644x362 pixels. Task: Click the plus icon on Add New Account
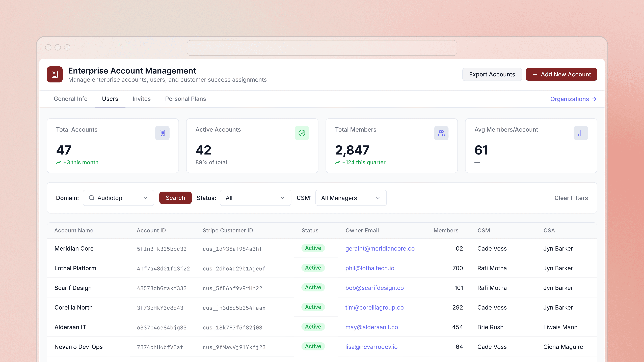click(535, 74)
